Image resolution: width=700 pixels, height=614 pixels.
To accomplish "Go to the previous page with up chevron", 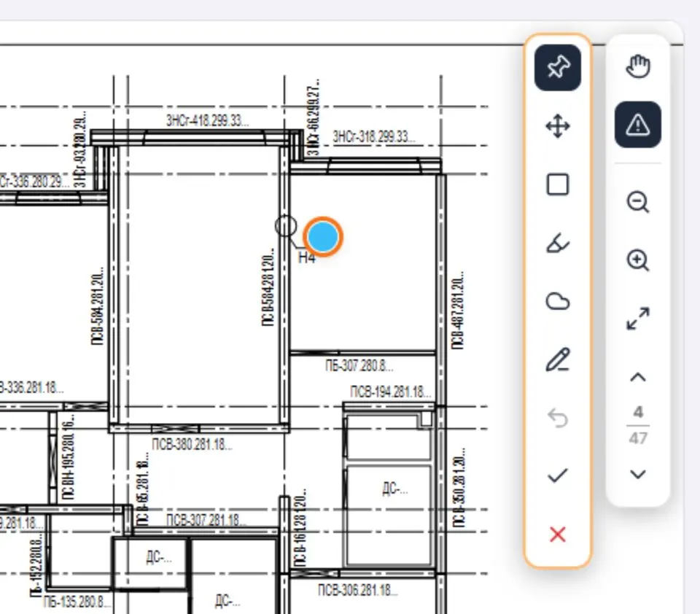I will [x=638, y=378].
